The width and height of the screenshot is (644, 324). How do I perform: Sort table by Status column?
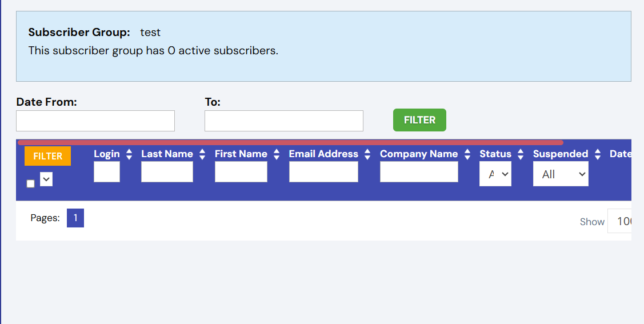tap(521, 154)
